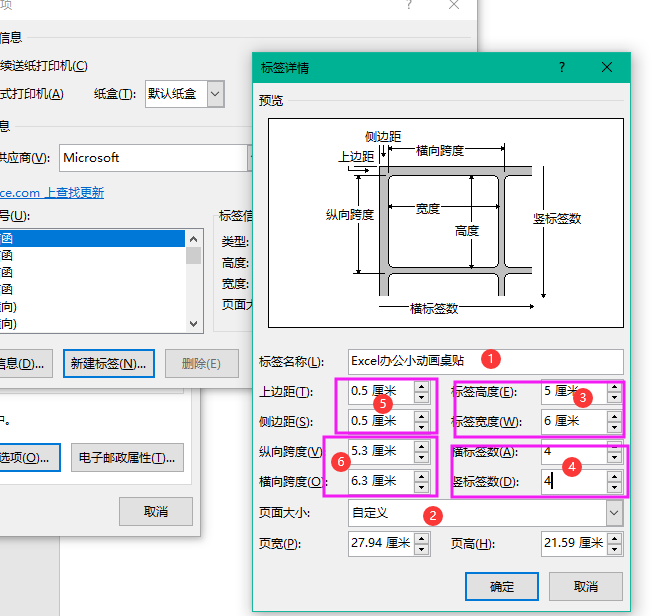Click 确定 button in 标签详情 dialog
The height and width of the screenshot is (616, 657).
[502, 586]
